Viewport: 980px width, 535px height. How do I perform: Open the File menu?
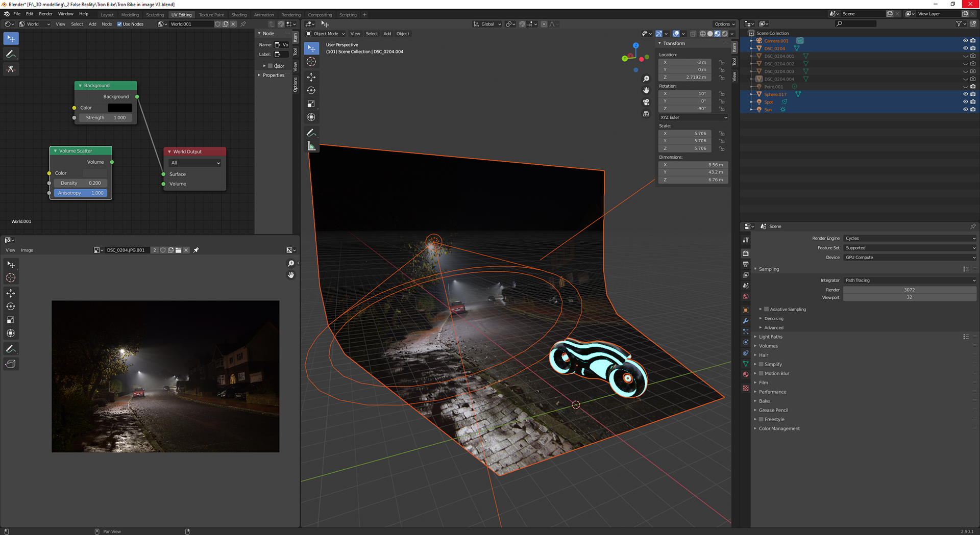[x=17, y=14]
